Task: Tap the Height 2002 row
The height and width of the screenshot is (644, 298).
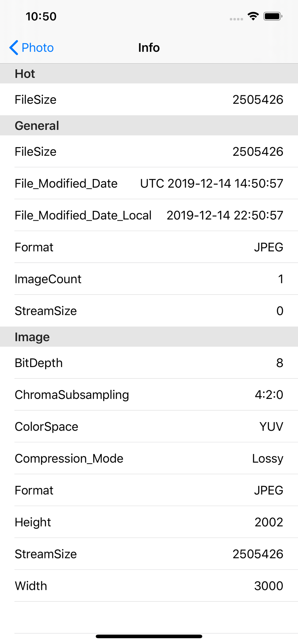Action: 149,522
